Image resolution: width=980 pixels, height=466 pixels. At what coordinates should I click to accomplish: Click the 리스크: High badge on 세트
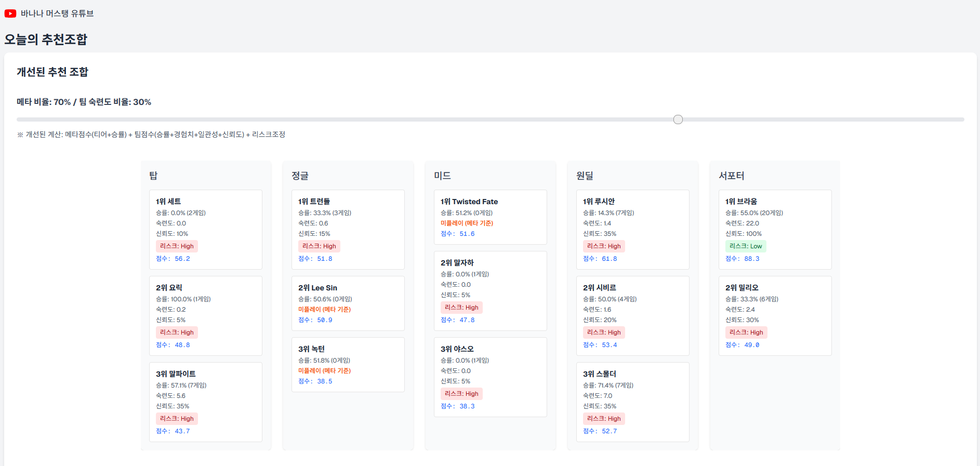(177, 246)
